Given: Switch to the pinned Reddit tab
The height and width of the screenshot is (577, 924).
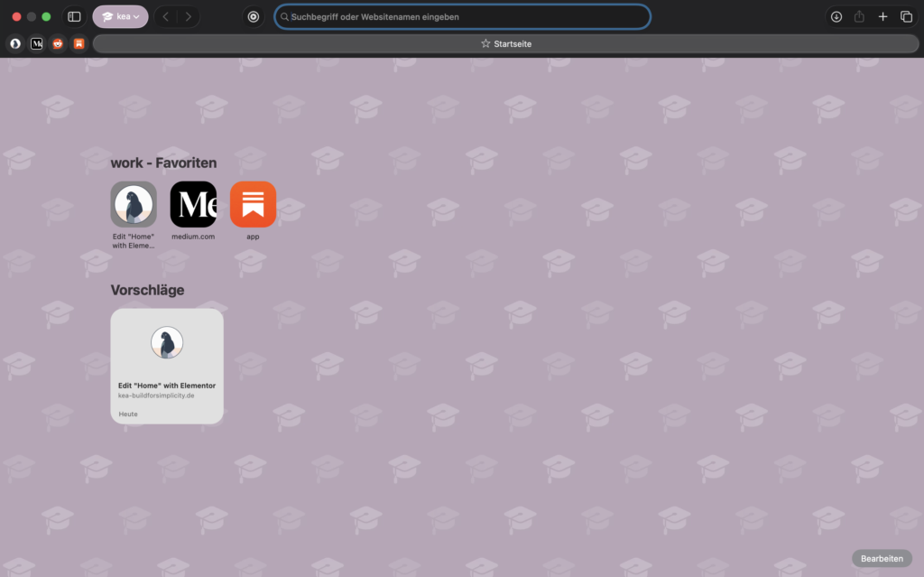Looking at the screenshot, I should tap(58, 43).
